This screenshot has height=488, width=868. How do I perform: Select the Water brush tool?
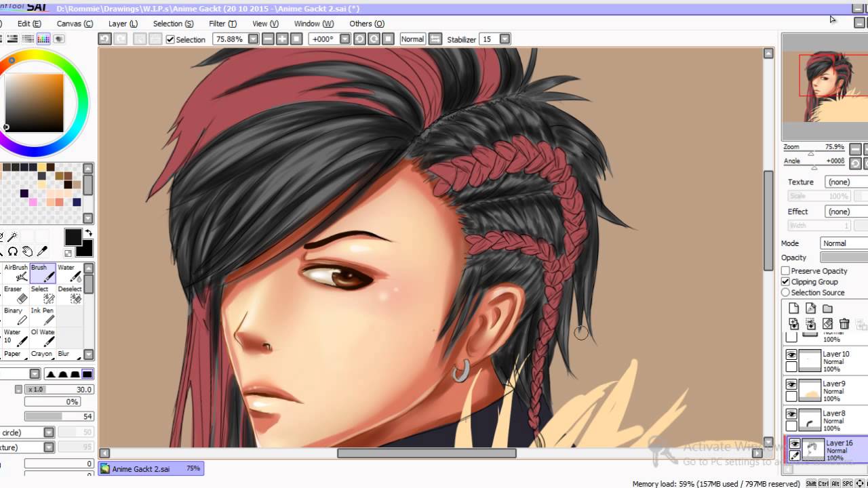click(69, 272)
